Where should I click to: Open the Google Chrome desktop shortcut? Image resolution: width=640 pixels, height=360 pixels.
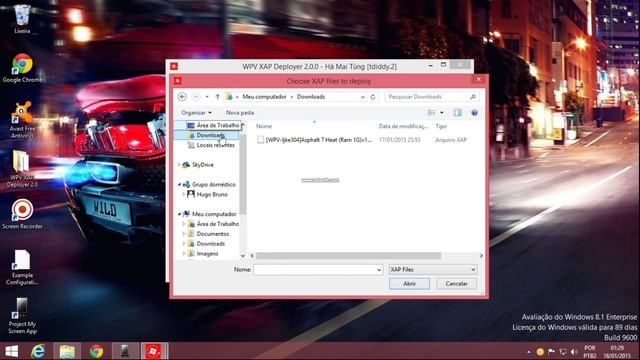[x=22, y=68]
